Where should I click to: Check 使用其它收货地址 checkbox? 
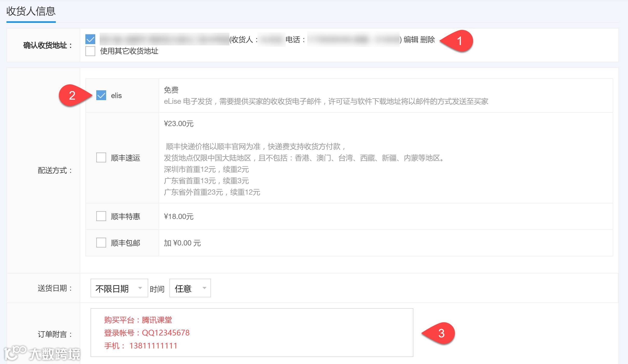[x=90, y=51]
